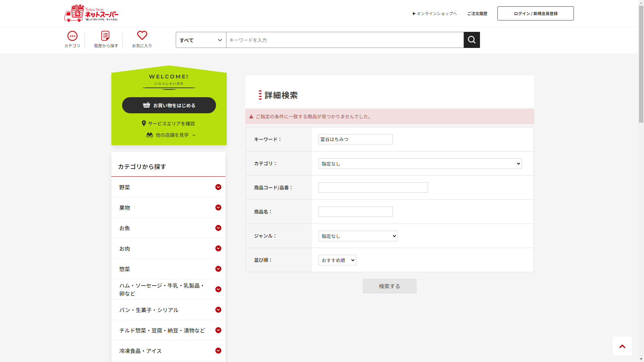This screenshot has width=644, height=362.
Task: Click the Tokyu Store net super logo
Action: pos(91,13)
